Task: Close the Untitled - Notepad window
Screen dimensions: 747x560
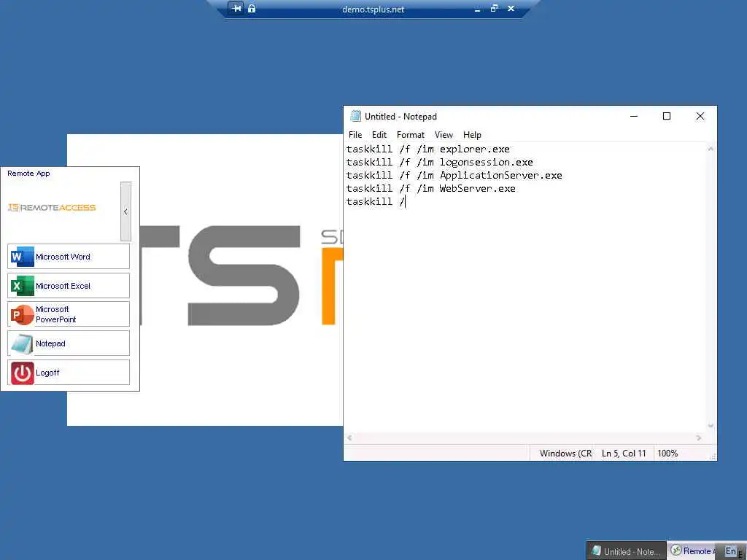Action: 700,116
